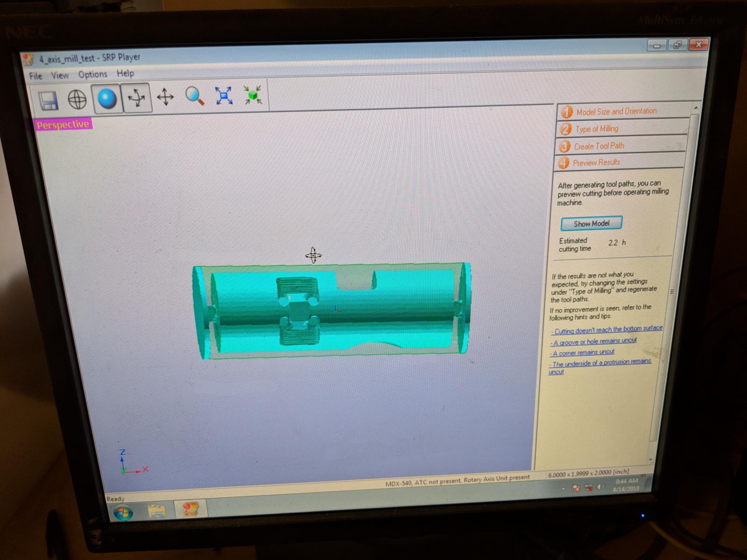Expand the Create Tool Path step

pyautogui.click(x=599, y=146)
